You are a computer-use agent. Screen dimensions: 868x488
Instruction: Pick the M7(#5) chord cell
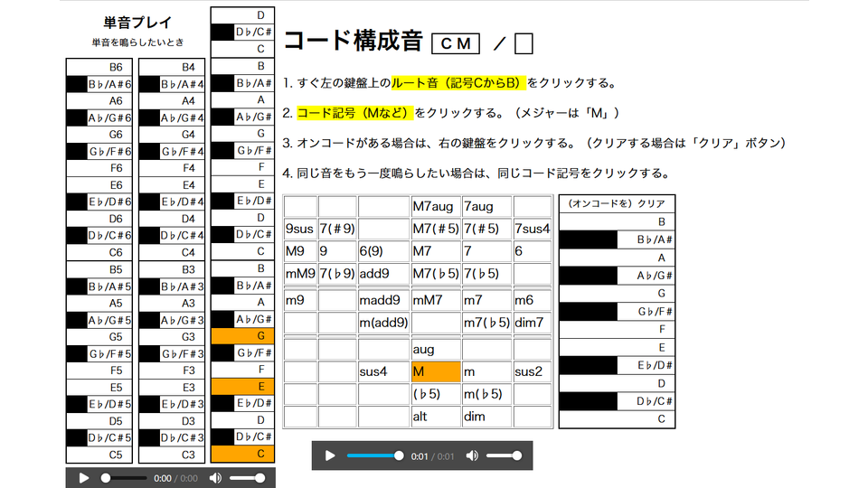pos(436,229)
